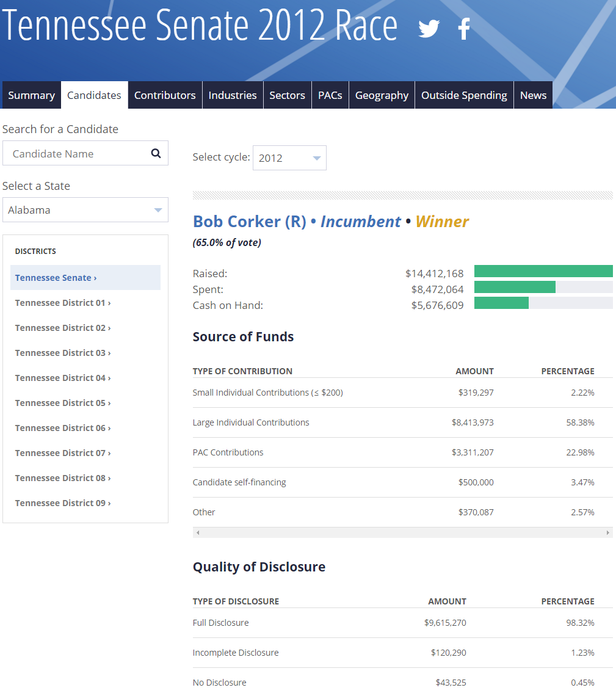
Task: Open the Select cycle 2012 dropdown
Action: coord(289,158)
